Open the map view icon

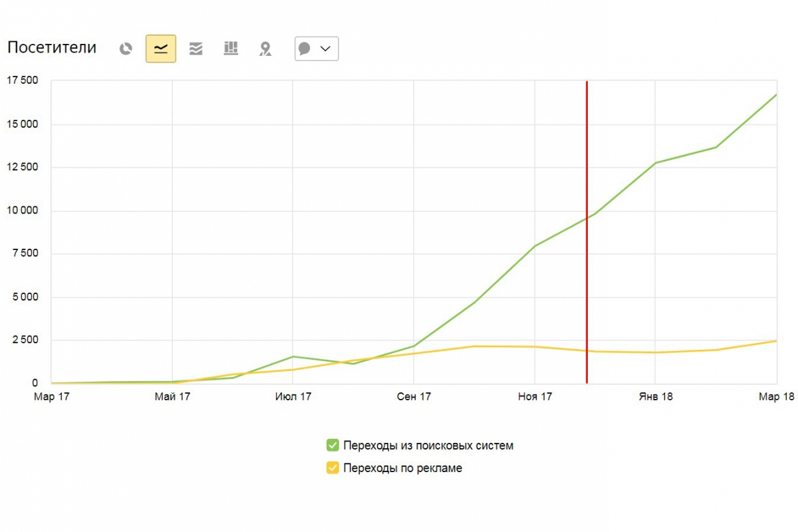[265, 49]
